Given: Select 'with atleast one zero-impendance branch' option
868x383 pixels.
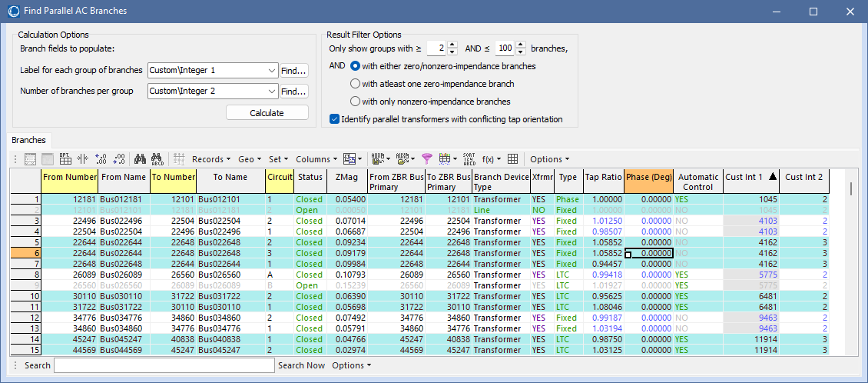Looking at the screenshot, I should point(355,84).
